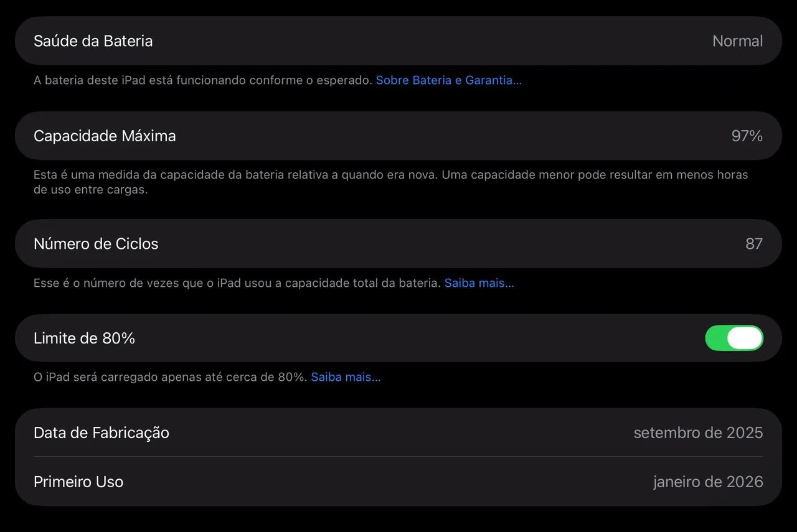Open Saiba mais link about cycle count

click(x=479, y=283)
